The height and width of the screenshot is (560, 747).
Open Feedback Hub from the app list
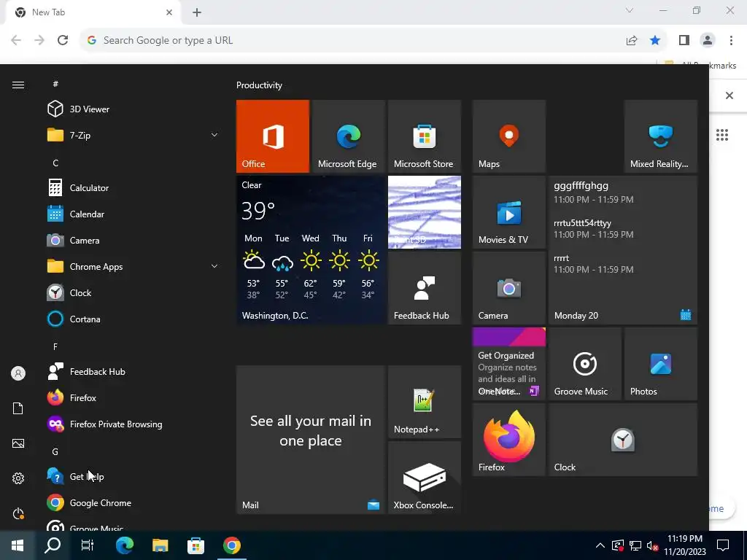click(133, 371)
